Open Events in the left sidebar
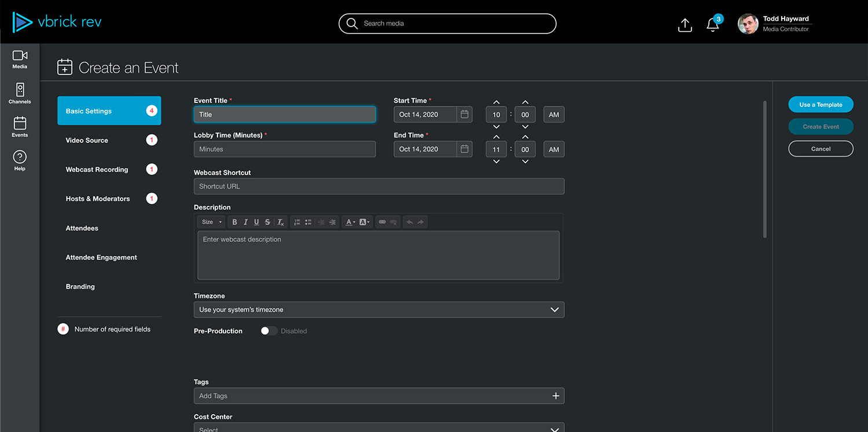The height and width of the screenshot is (432, 868). (x=20, y=127)
